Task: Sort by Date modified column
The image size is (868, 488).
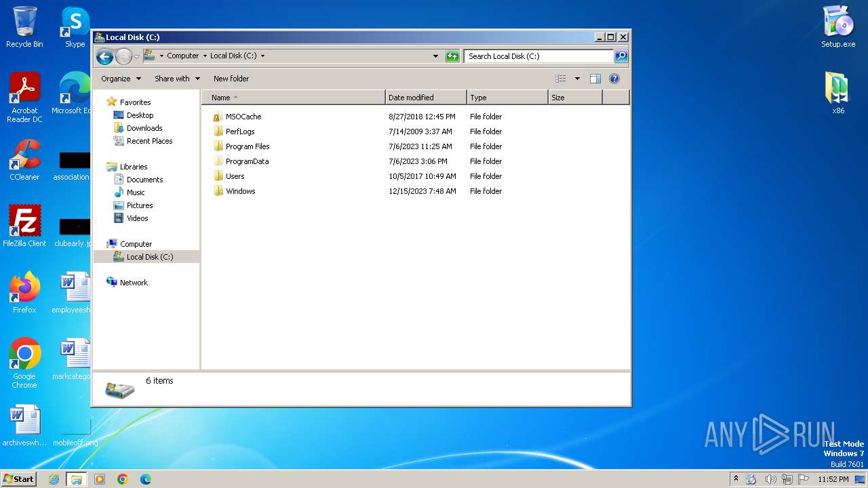Action: click(x=426, y=98)
